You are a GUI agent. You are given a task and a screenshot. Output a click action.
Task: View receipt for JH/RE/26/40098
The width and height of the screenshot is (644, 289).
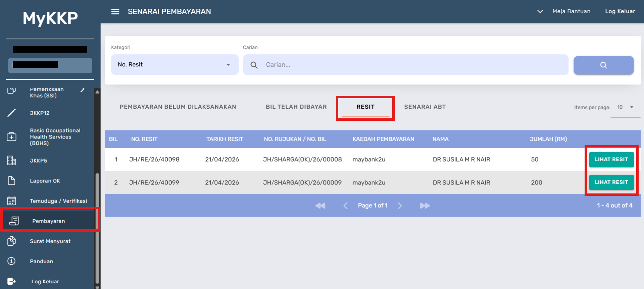point(611,160)
